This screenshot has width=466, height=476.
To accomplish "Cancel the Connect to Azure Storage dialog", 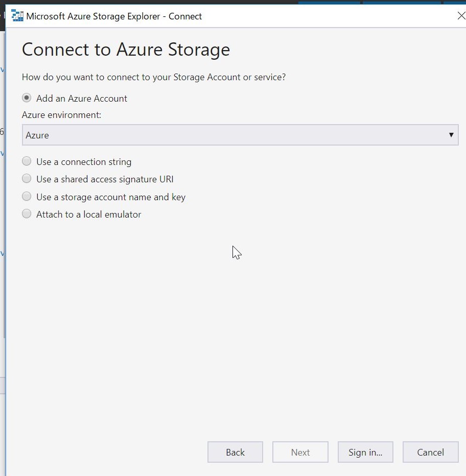I will point(430,452).
